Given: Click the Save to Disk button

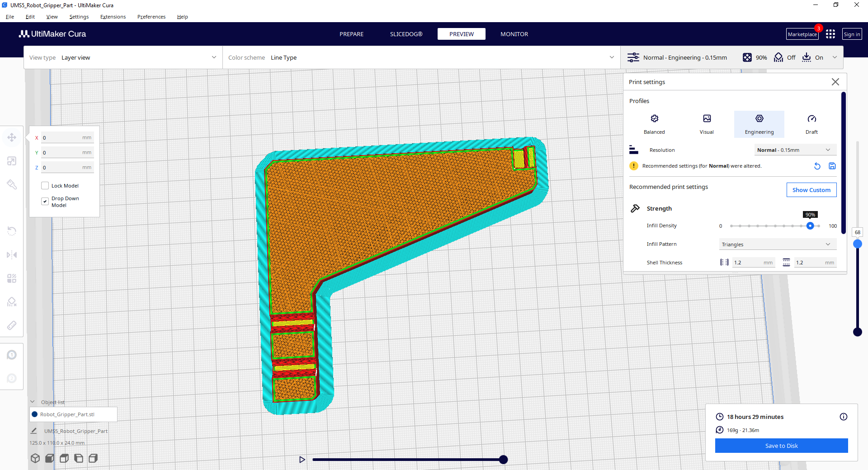Looking at the screenshot, I should coord(781,446).
